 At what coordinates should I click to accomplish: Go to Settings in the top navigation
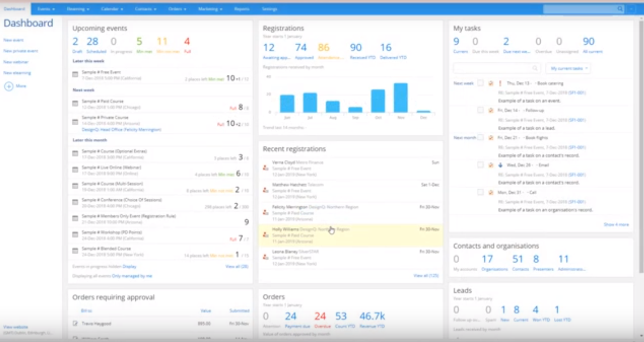coord(270,9)
